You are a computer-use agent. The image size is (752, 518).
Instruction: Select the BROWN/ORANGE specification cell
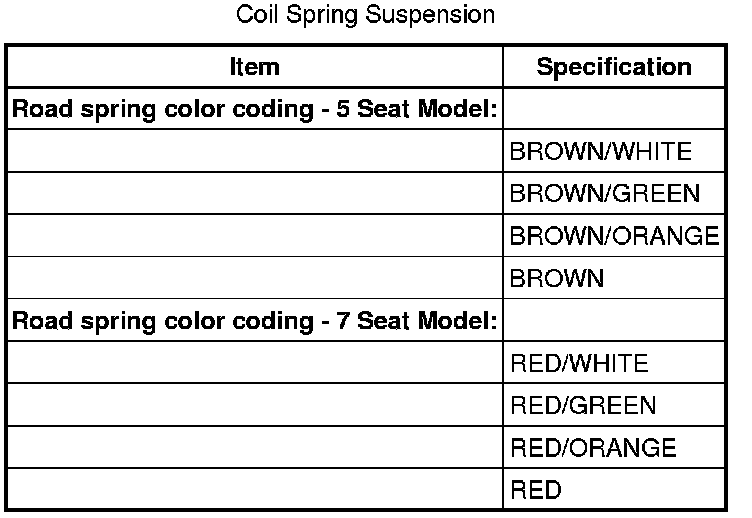(x=614, y=235)
